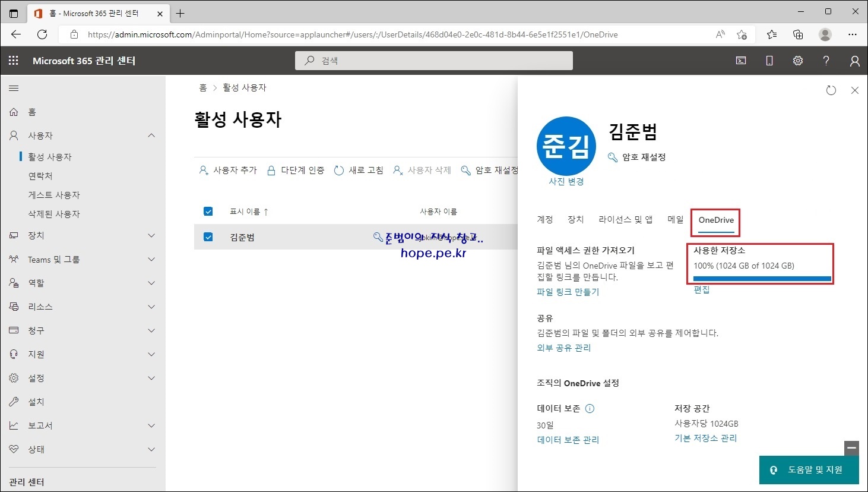
Task: Go back in browser history
Action: click(16, 34)
